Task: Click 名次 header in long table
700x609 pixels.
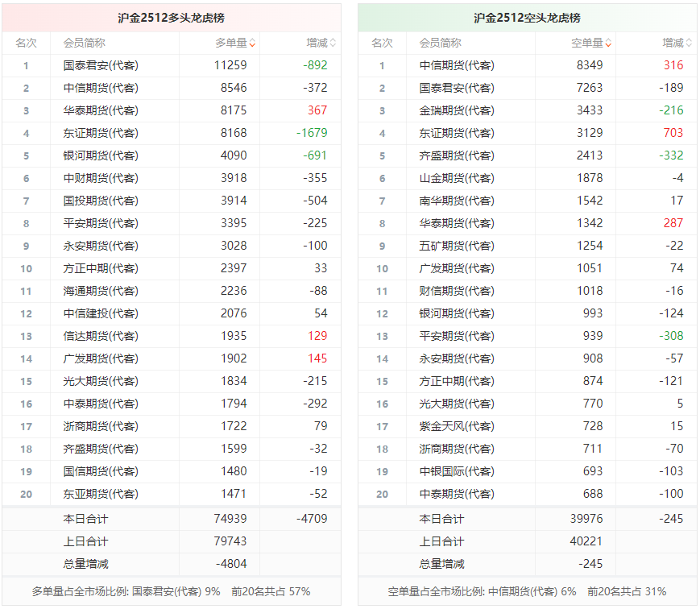Action: click(x=26, y=43)
